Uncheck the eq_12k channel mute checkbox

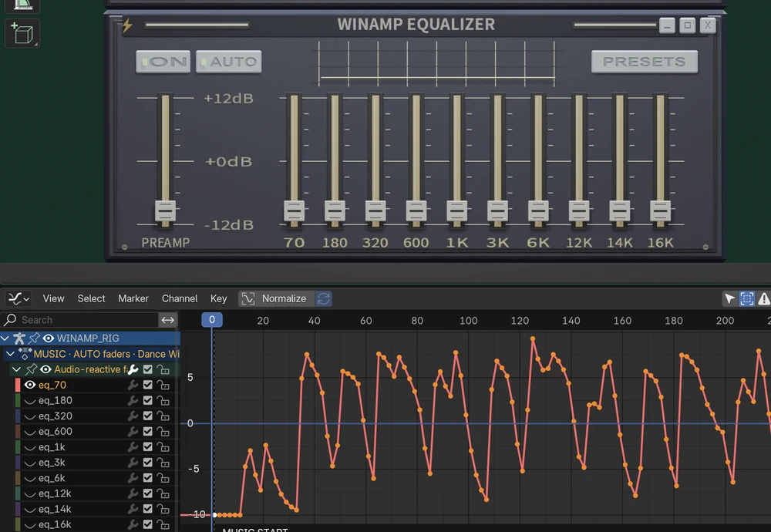(147, 493)
